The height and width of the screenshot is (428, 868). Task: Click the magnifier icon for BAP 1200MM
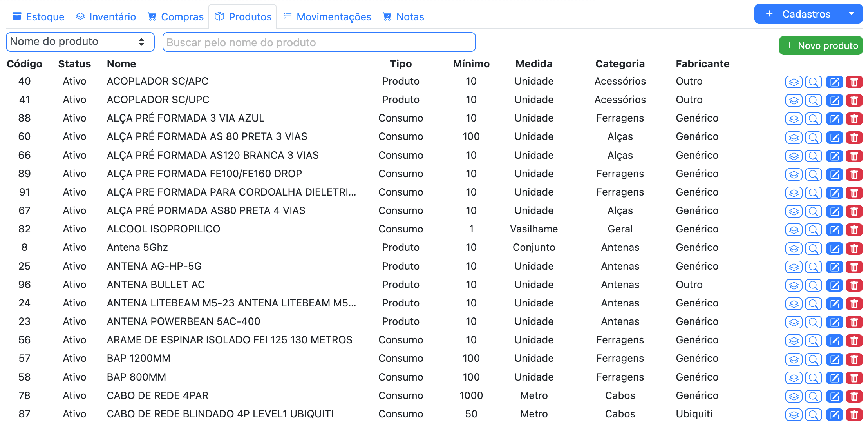[814, 359]
